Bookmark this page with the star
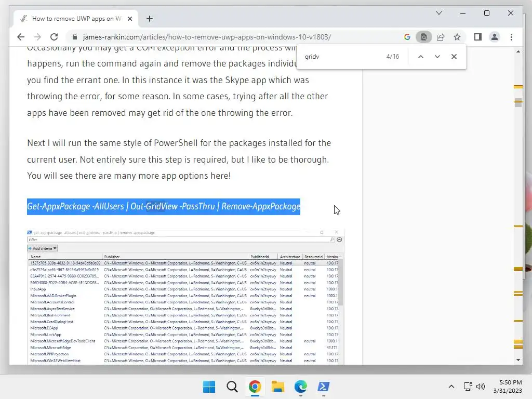Viewport: 532px width, 399px height. [x=457, y=37]
